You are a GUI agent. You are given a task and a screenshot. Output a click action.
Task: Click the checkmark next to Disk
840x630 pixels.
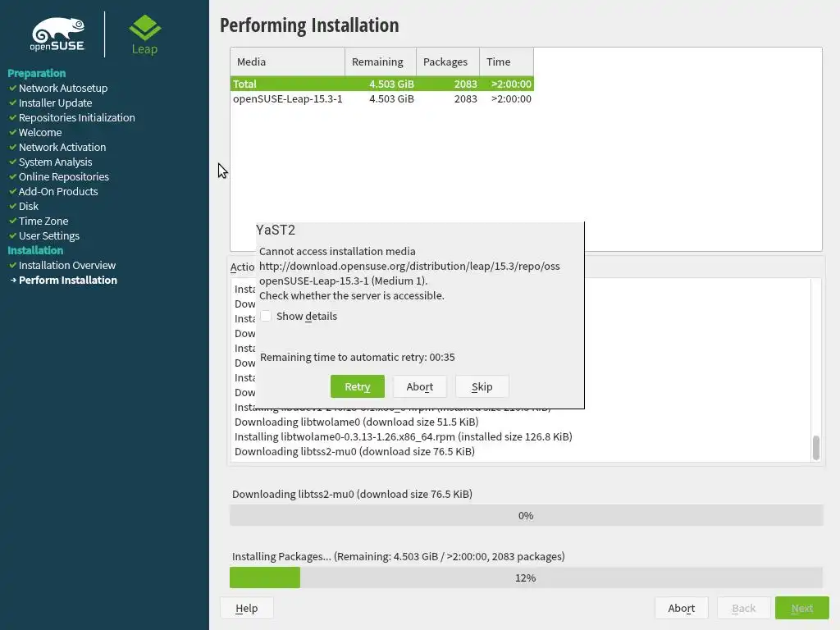tap(13, 206)
